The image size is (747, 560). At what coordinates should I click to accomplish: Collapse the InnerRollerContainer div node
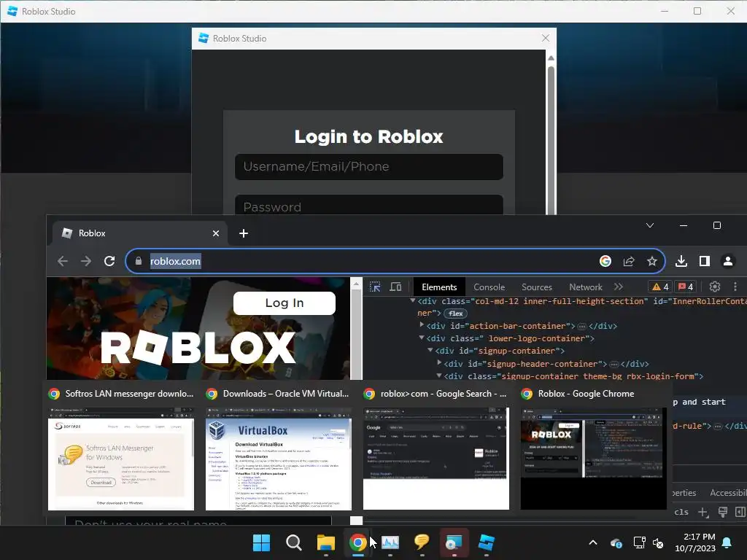[413, 300]
